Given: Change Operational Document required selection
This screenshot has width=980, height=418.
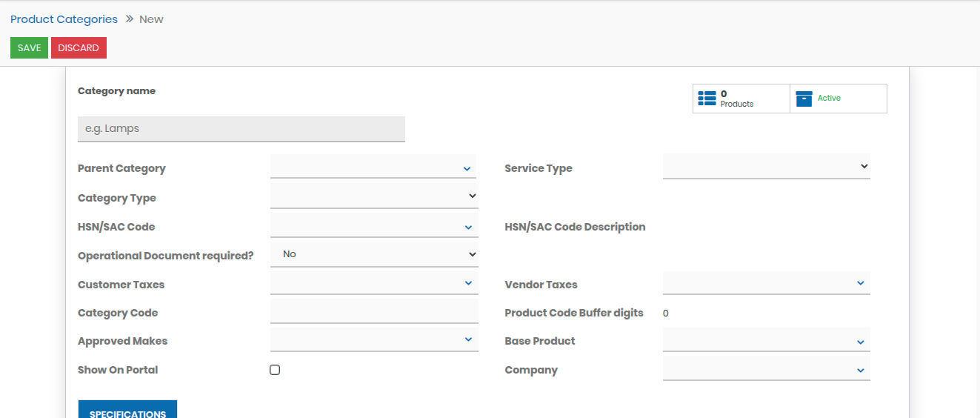Looking at the screenshot, I should [x=374, y=254].
